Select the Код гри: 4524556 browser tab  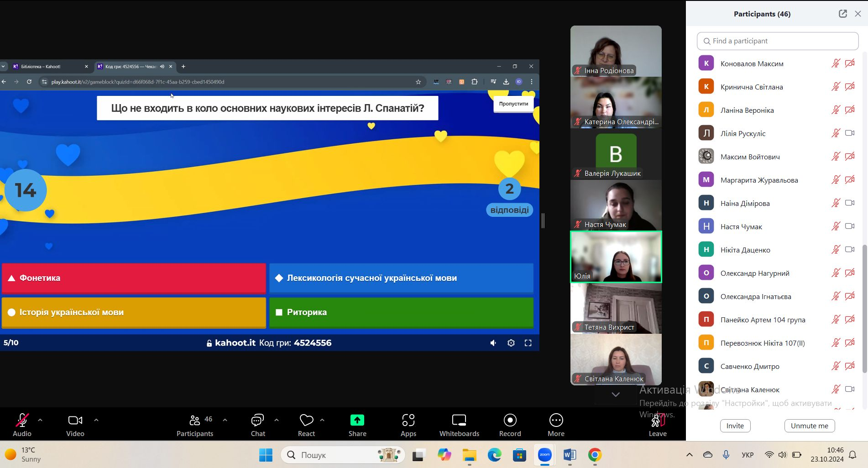pos(131,67)
